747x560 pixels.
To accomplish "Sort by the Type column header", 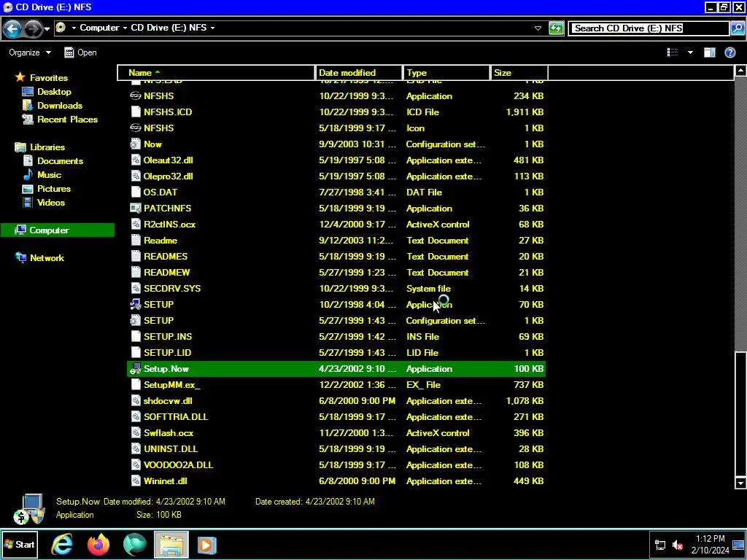I will pyautogui.click(x=446, y=73).
